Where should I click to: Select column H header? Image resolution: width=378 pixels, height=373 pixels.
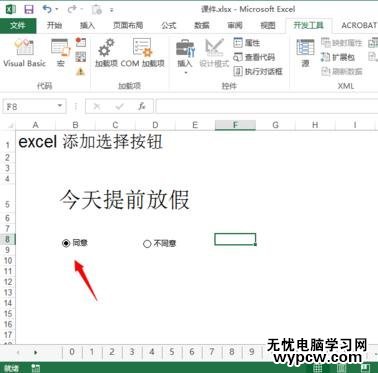[x=315, y=125]
